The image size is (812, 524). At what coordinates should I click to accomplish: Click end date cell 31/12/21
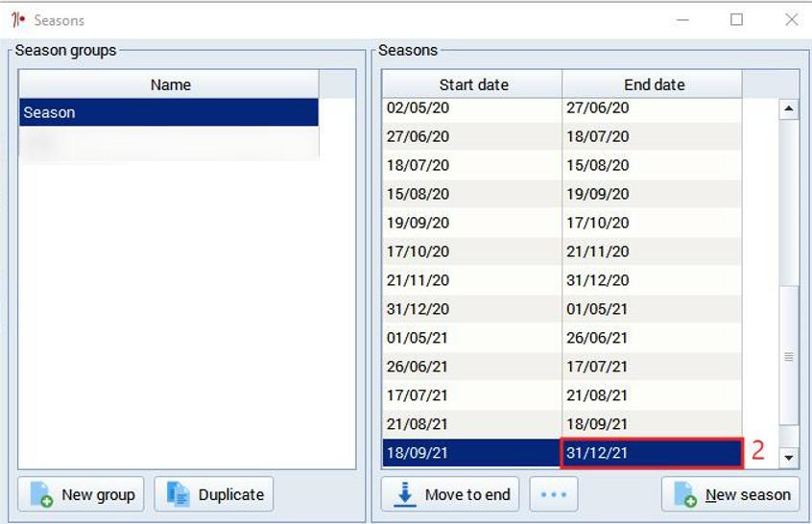(652, 453)
